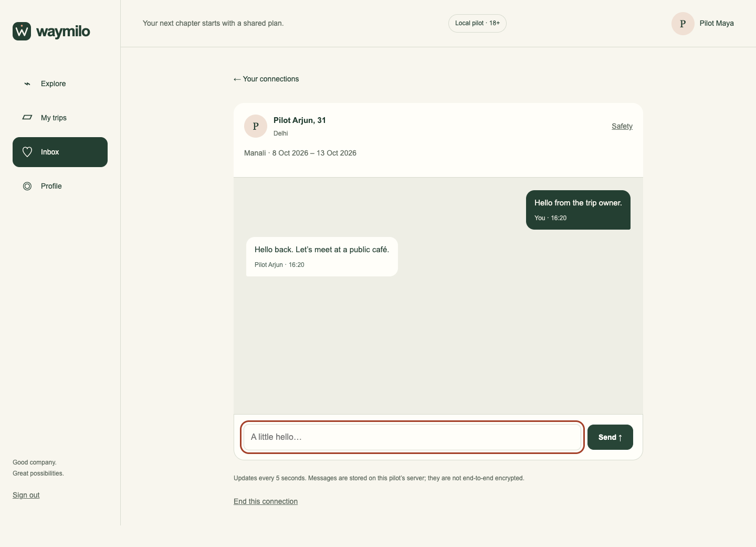Click the 'You · 16:20' timestamp

(551, 218)
